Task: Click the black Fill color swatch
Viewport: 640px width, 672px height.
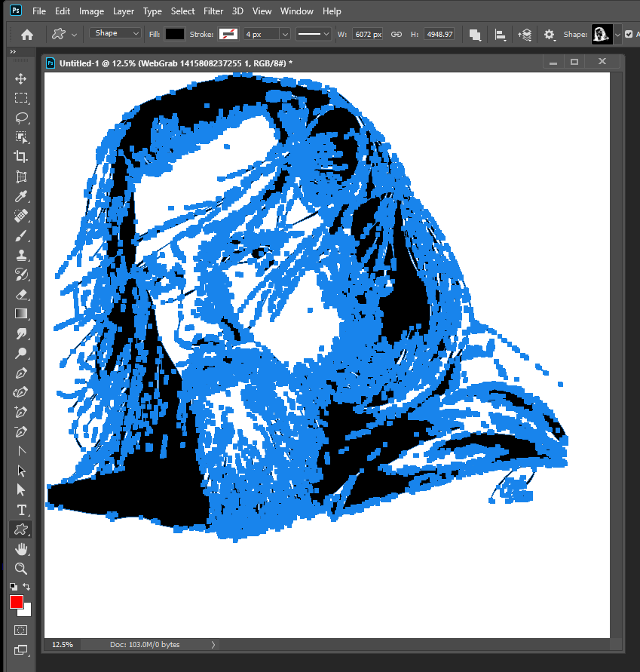Action: tap(175, 34)
